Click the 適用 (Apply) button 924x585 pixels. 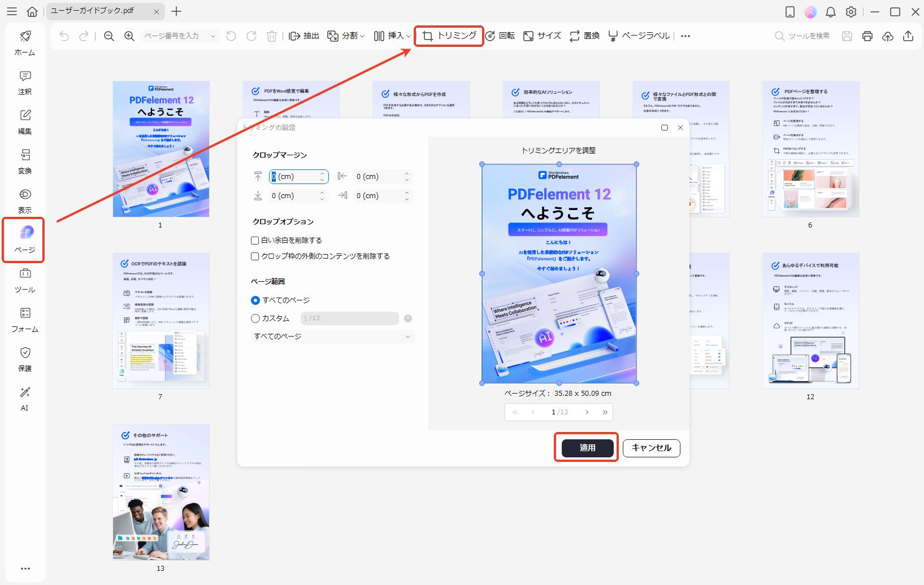point(586,448)
